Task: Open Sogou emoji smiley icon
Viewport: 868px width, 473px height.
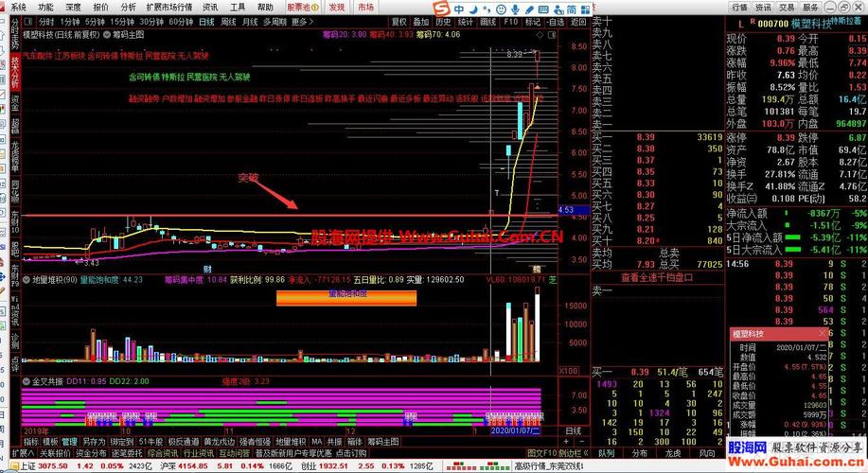Action: (x=501, y=9)
